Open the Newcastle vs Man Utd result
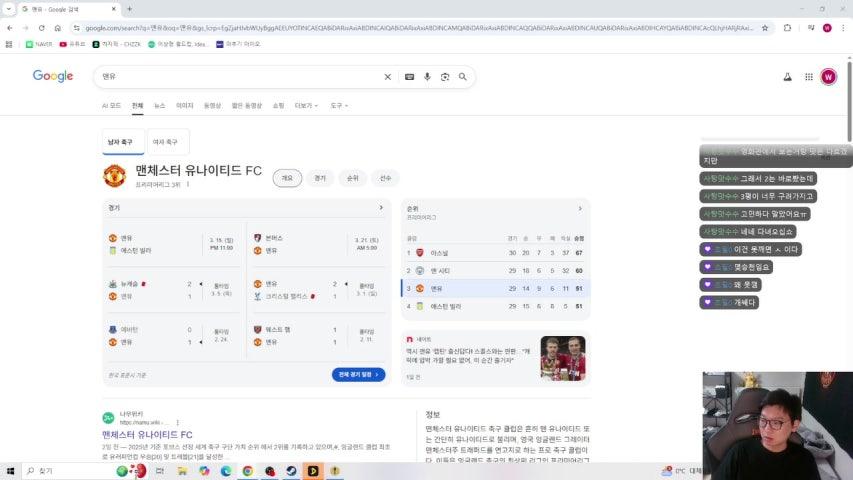The width and height of the screenshot is (853, 480). pyautogui.click(x=173, y=290)
